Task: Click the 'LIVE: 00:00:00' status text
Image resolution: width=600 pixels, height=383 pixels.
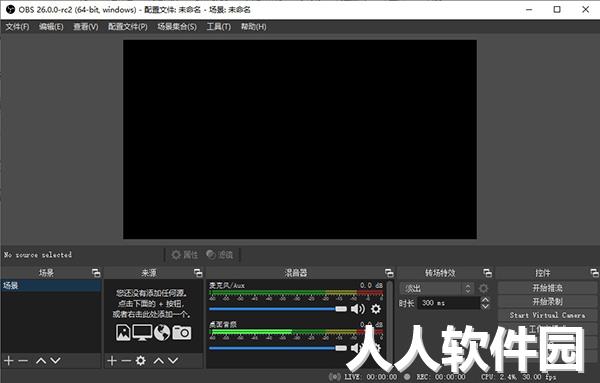Action: [x=370, y=377]
